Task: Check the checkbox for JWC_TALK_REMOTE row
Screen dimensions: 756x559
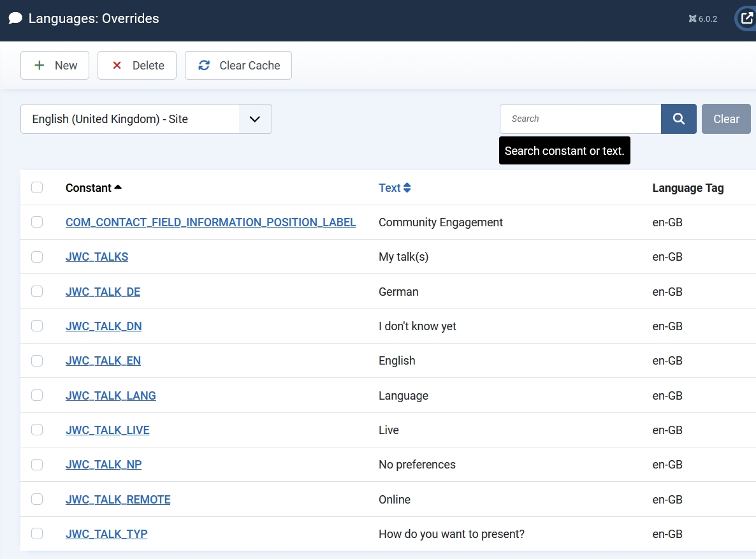Action: [37, 499]
